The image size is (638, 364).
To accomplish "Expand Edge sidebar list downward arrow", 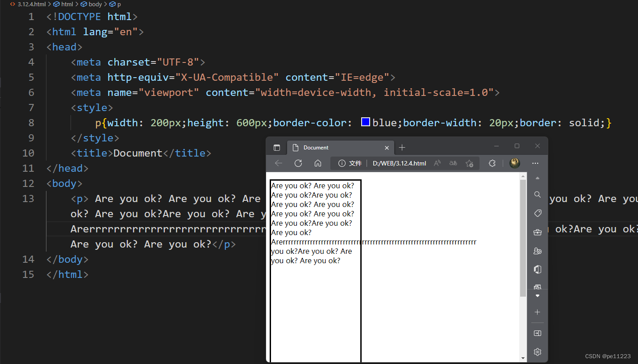I will pos(538,296).
